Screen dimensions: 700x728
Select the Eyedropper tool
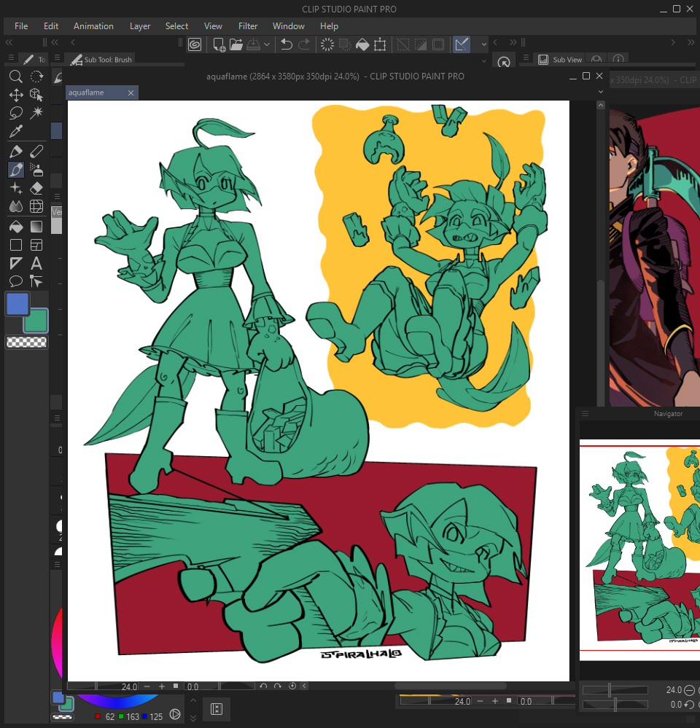[15, 131]
